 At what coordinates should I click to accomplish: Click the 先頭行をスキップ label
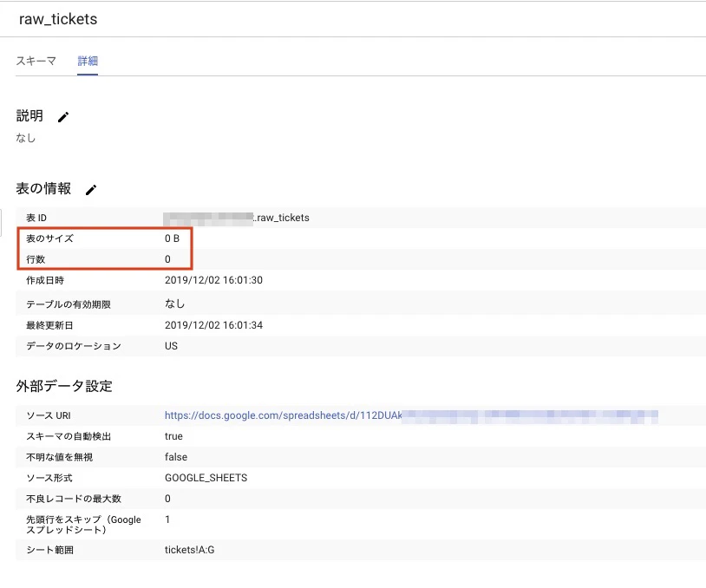84,525
